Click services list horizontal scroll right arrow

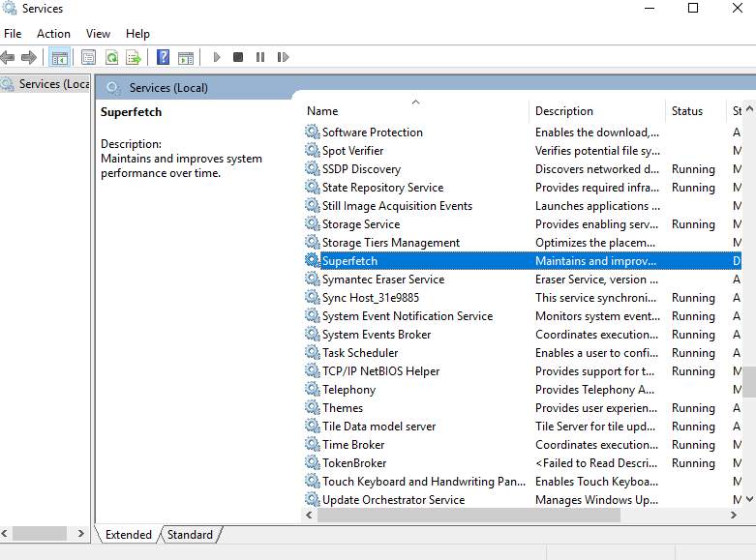pyautogui.click(x=734, y=515)
